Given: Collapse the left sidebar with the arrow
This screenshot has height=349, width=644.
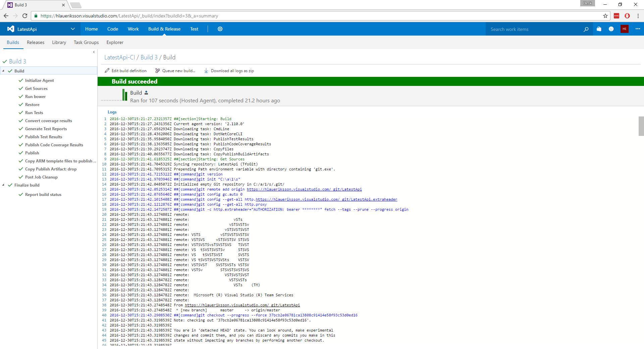Looking at the screenshot, I should [94, 52].
